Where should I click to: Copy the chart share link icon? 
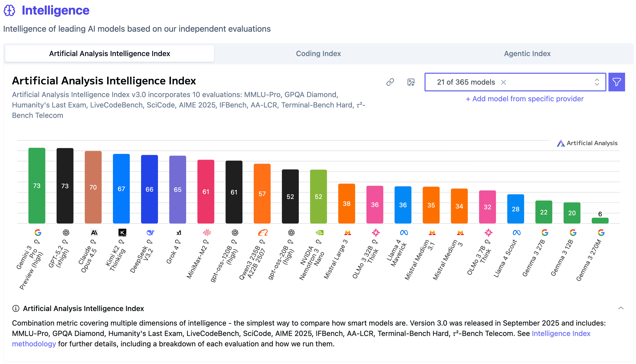point(390,82)
